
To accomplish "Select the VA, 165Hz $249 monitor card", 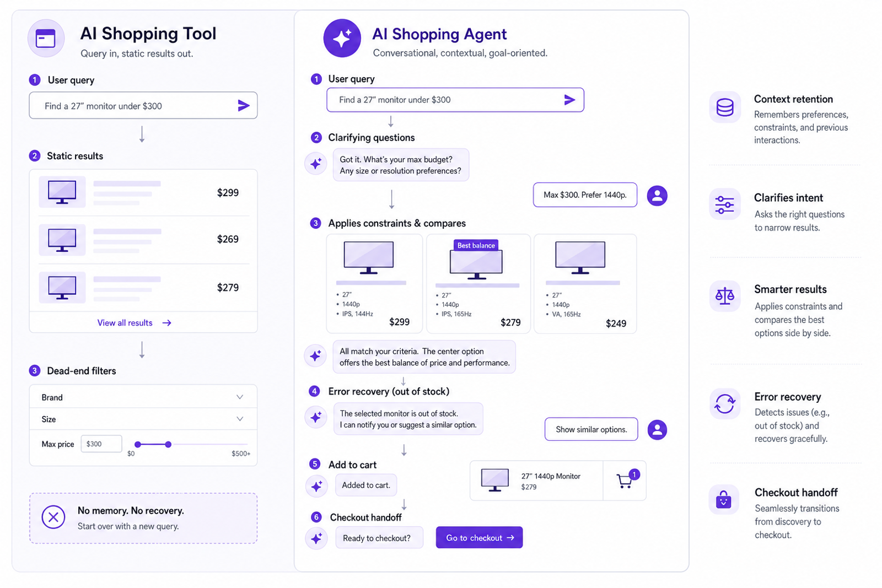I will [x=585, y=284].
